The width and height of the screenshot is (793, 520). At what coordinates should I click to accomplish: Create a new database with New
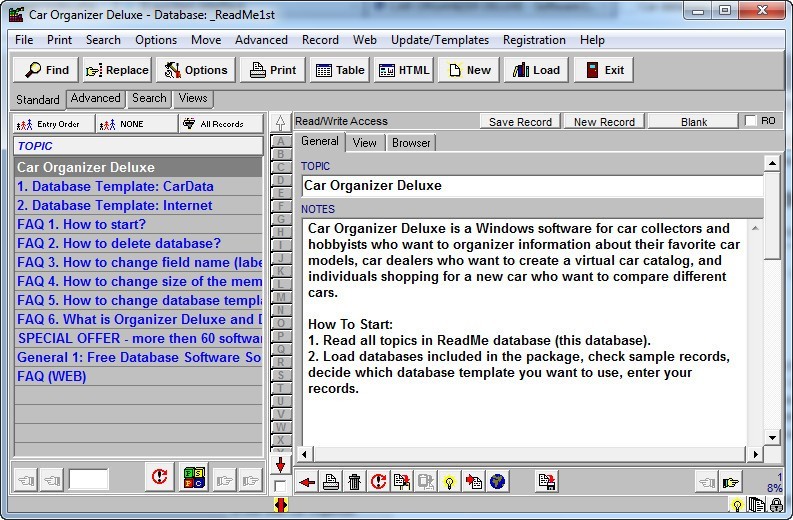469,70
